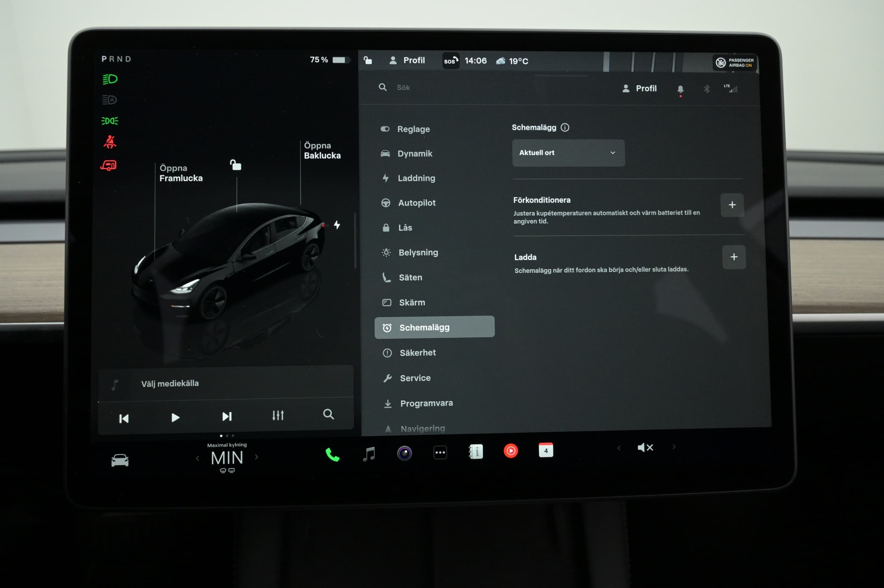Tap the Schemalägg info icon
884x588 pixels.
coord(565,128)
